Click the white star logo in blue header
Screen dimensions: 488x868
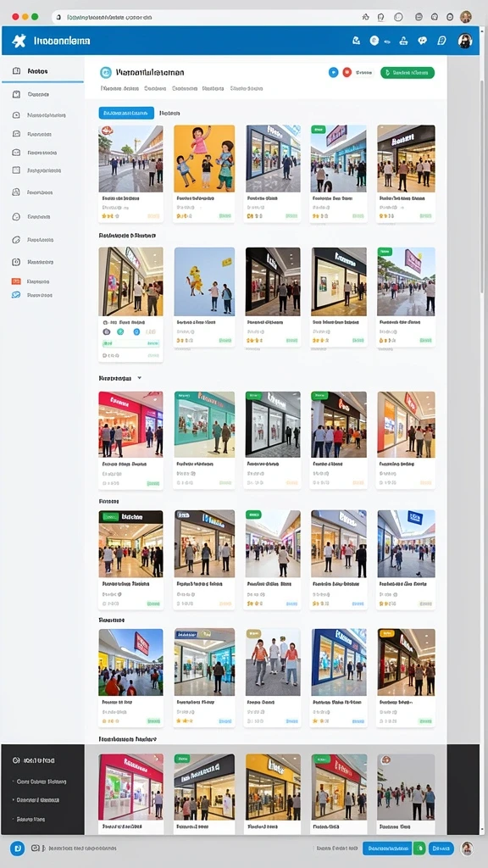[x=19, y=41]
